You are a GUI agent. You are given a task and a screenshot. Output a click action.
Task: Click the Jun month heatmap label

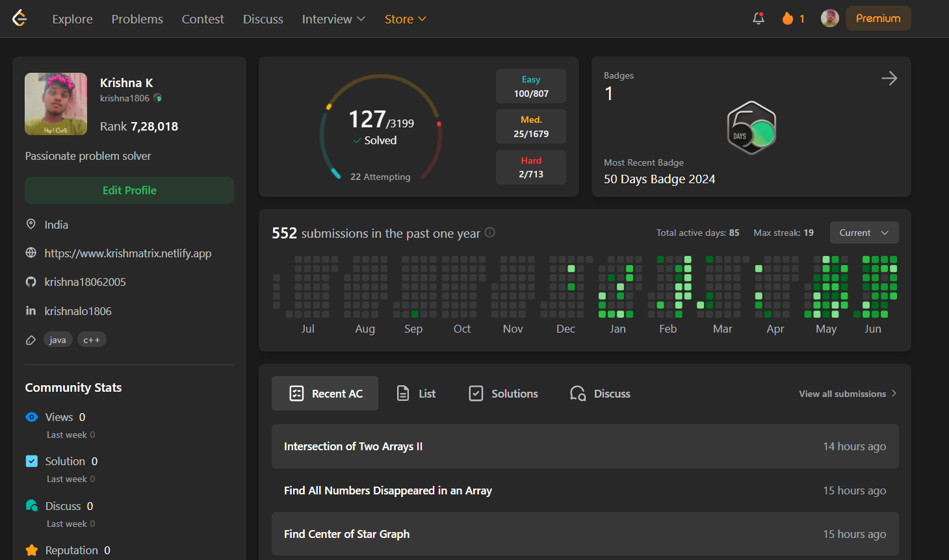pos(873,329)
